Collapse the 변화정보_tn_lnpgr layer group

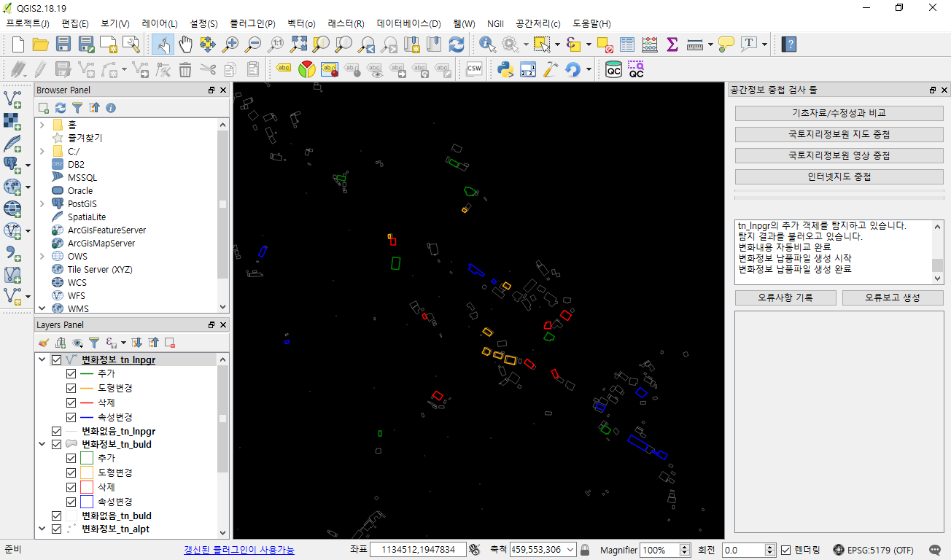point(41,359)
